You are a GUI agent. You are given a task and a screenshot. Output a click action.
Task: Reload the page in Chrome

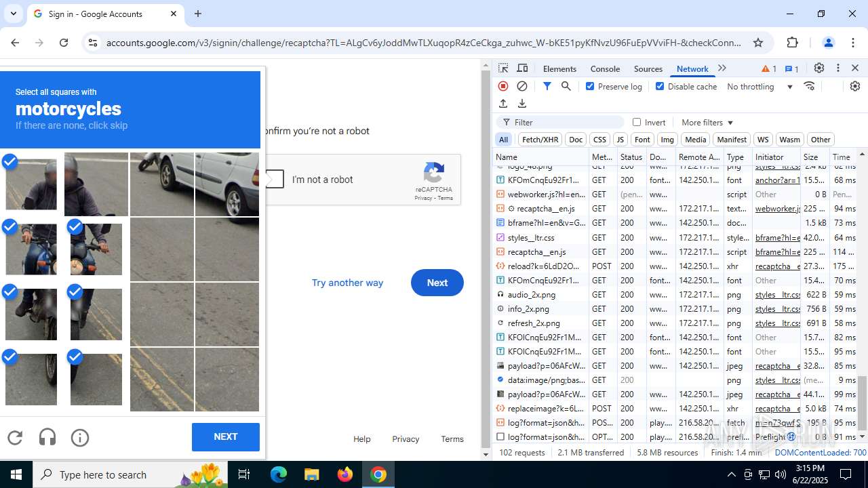coord(64,43)
